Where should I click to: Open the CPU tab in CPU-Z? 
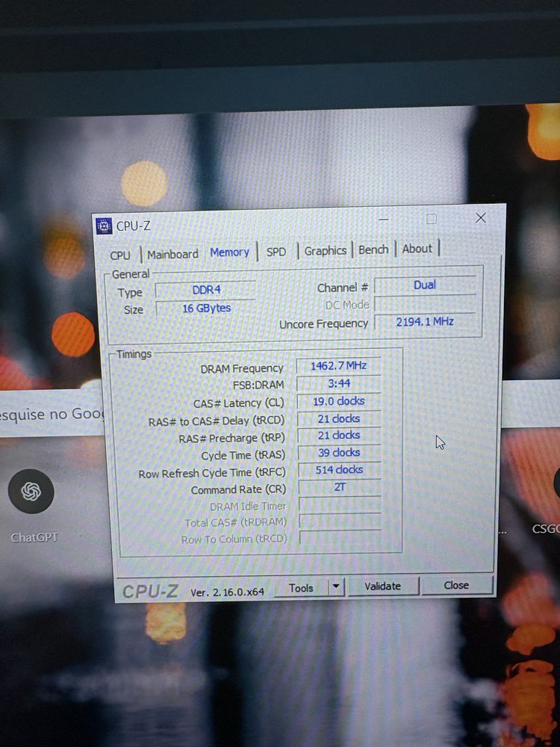[x=120, y=255]
